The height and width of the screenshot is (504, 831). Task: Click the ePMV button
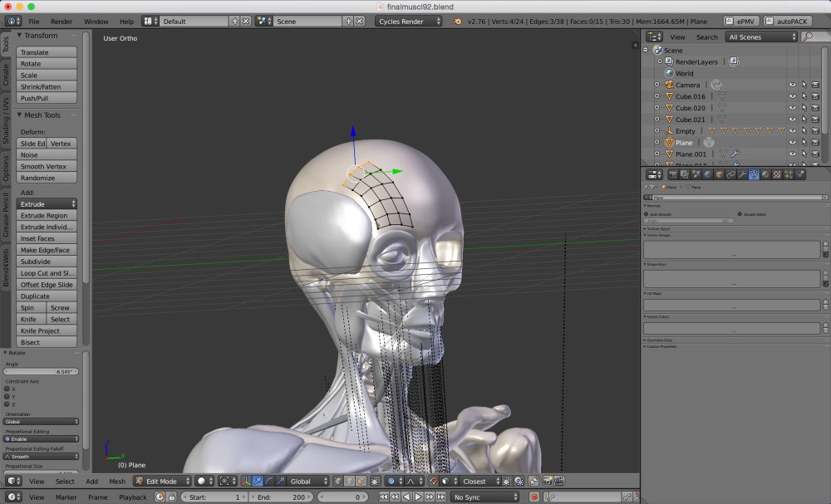pos(741,22)
